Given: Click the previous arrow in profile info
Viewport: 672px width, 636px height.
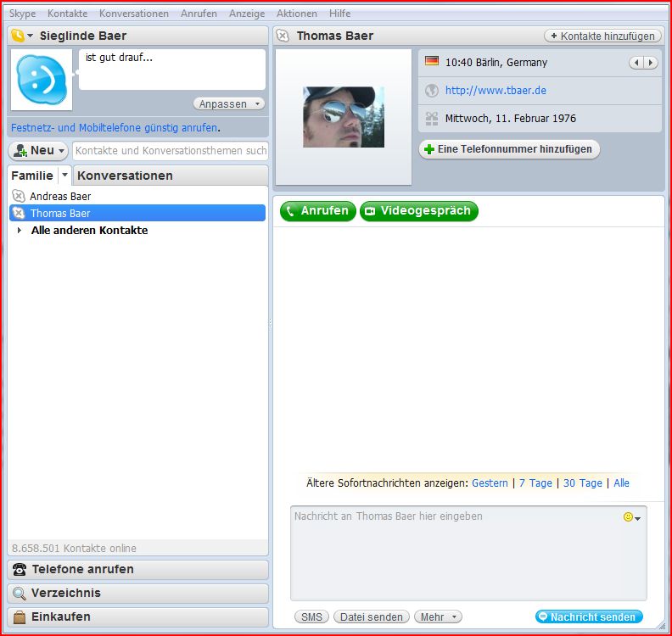Looking at the screenshot, I should click(x=636, y=63).
